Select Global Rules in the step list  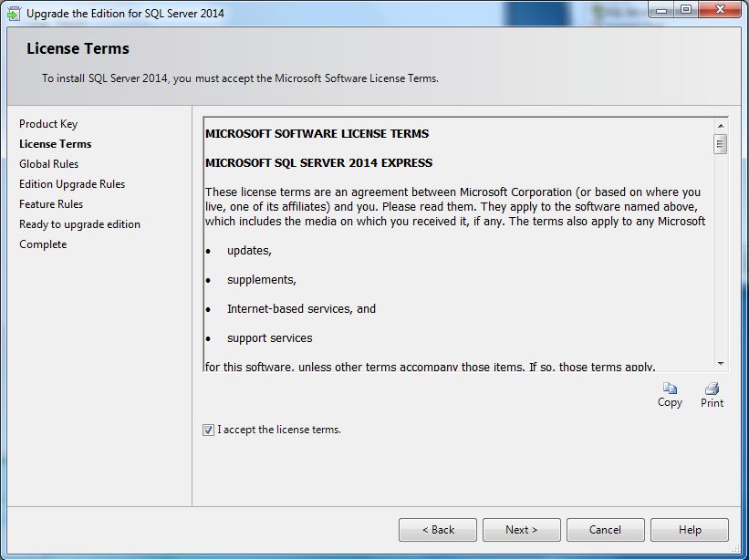[x=48, y=164]
